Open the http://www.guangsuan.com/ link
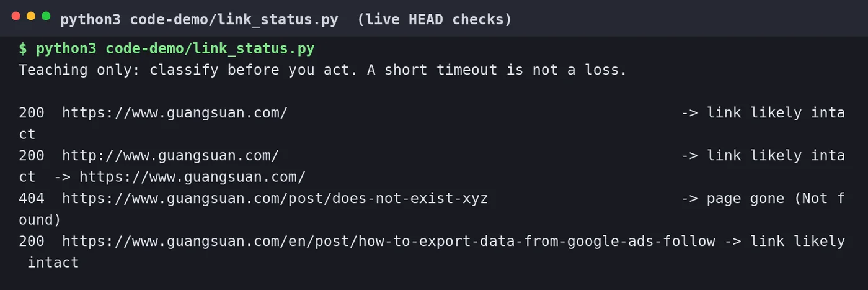Screen dimensions: 868x290 point(170,155)
